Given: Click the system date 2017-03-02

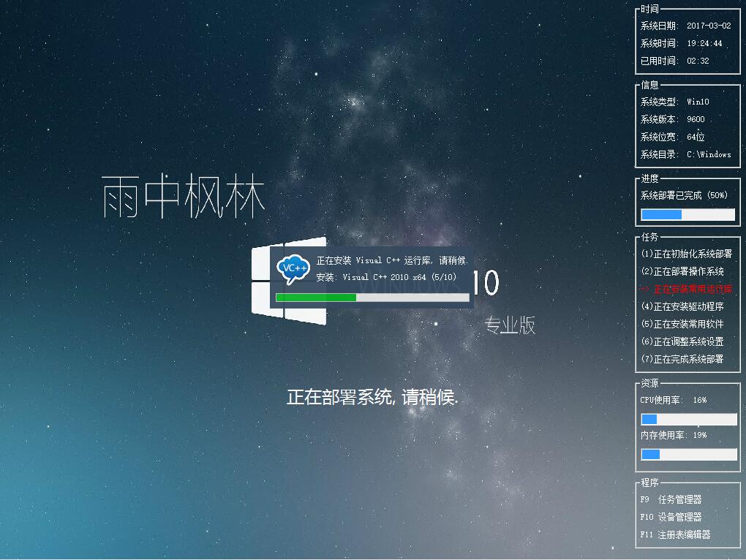Looking at the screenshot, I should coord(709,26).
